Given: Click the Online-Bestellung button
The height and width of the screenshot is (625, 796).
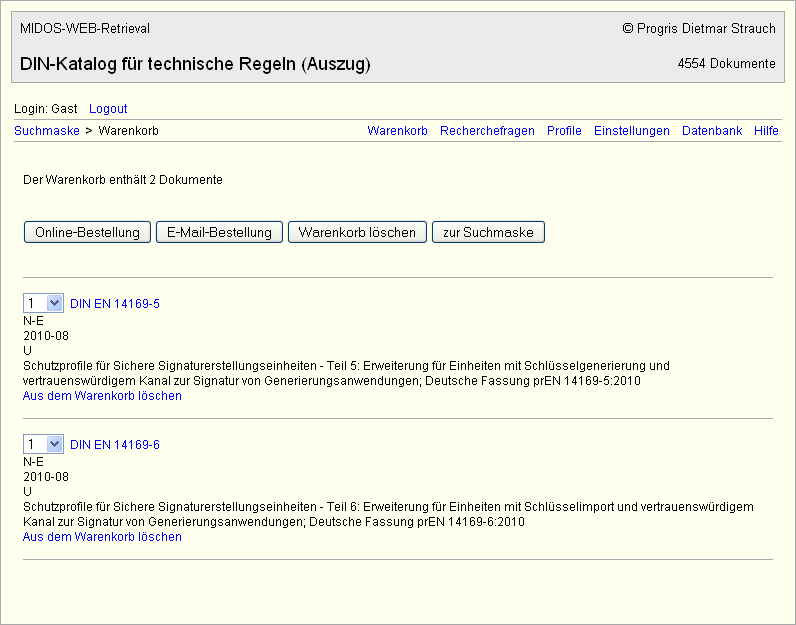Looking at the screenshot, I should 87,232.
